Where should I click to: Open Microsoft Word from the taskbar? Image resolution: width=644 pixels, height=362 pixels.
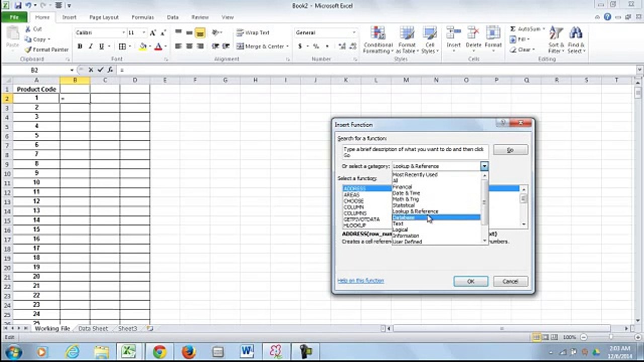247,351
